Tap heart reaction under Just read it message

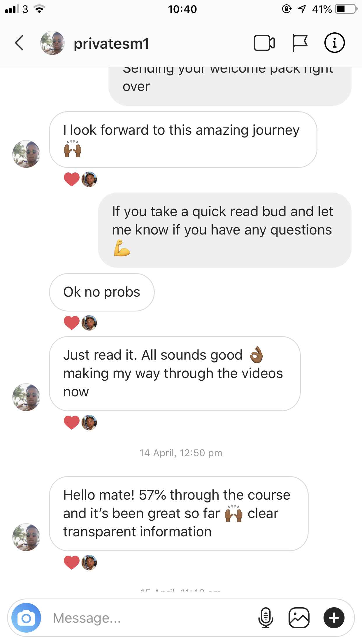pos(72,422)
